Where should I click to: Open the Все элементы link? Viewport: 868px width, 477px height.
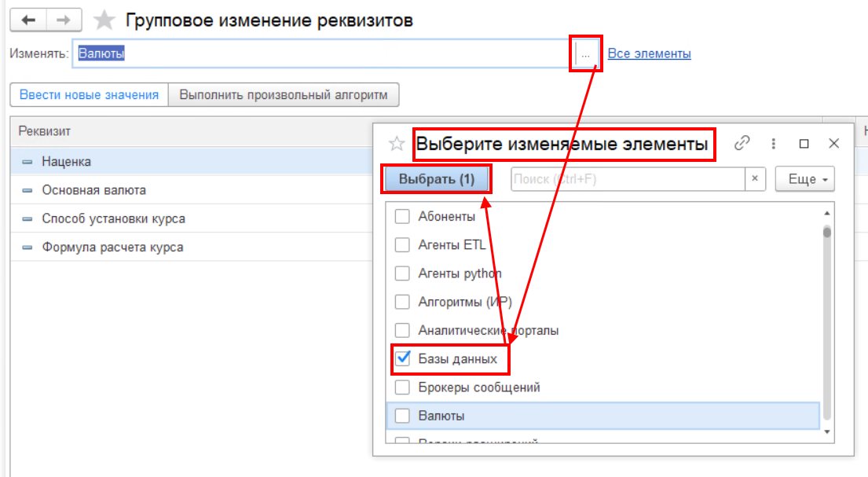(x=649, y=53)
